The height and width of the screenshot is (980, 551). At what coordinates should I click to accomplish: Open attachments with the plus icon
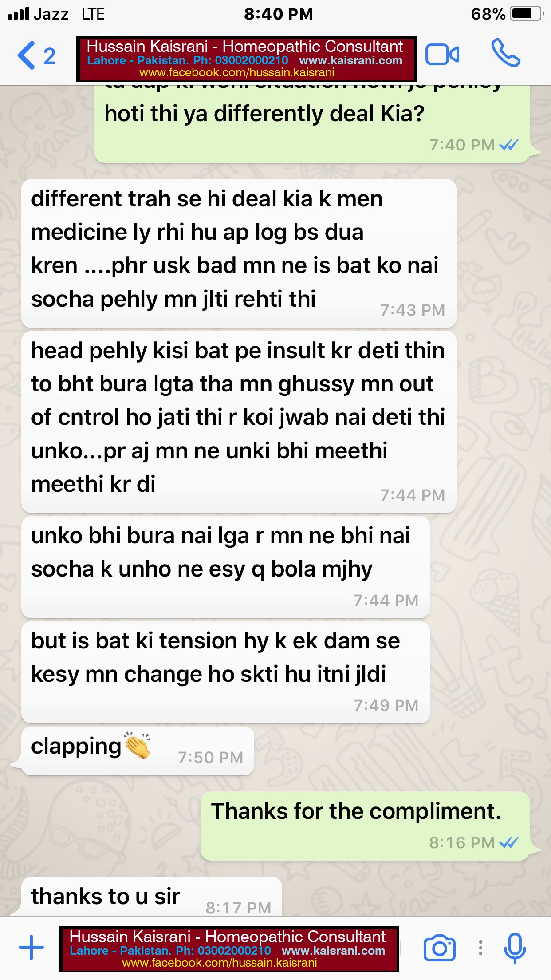31,947
